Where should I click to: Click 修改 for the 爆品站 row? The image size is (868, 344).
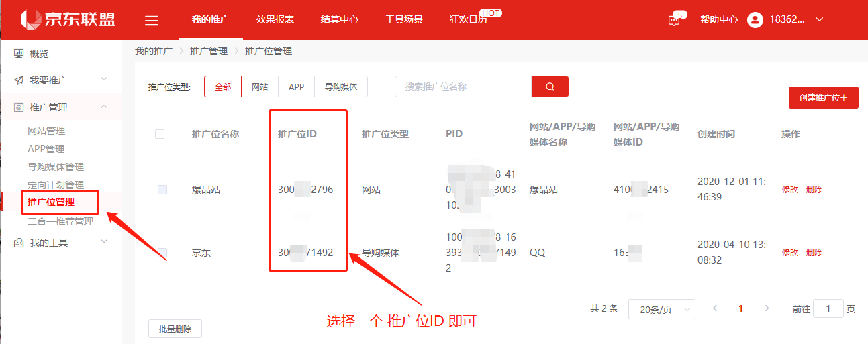(x=790, y=190)
